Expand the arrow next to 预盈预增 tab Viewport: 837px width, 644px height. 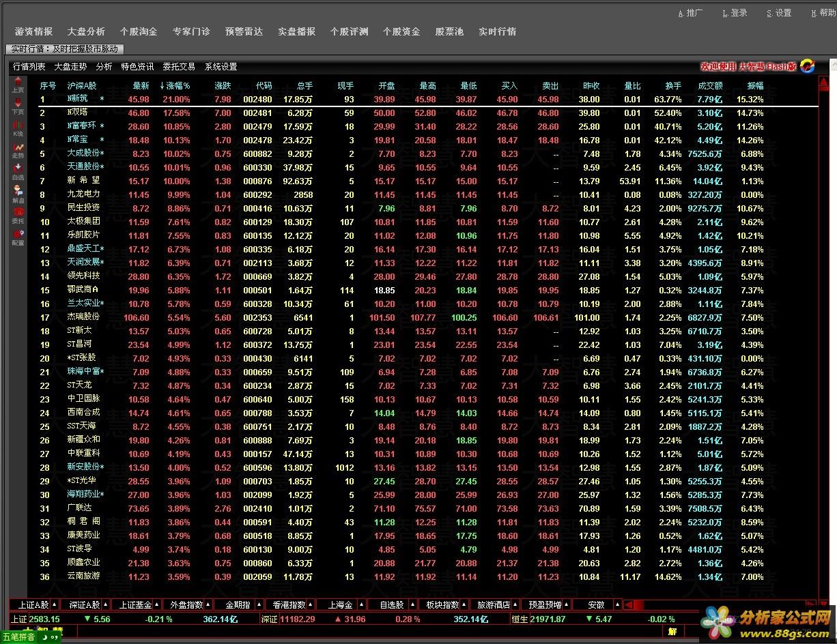tap(567, 604)
